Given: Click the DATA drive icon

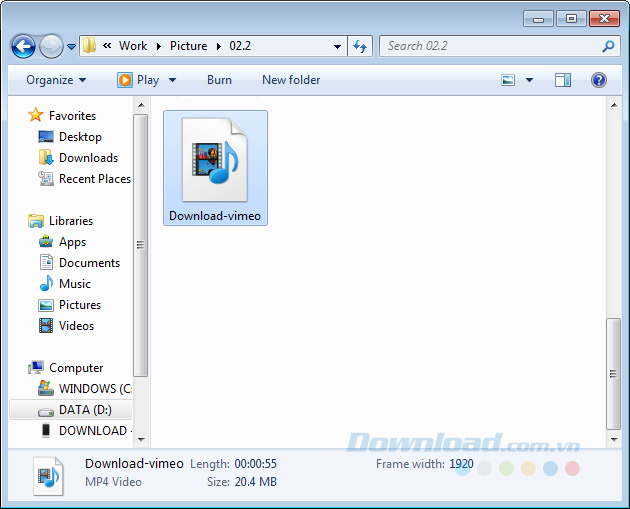Looking at the screenshot, I should 46,411.
